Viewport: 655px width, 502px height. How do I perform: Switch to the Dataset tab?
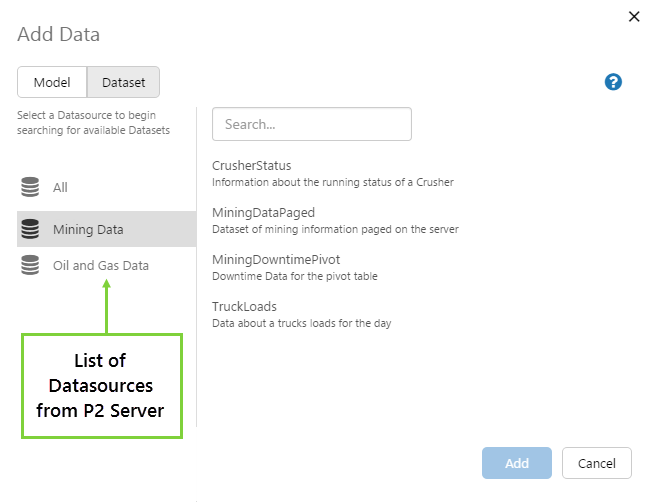(123, 82)
